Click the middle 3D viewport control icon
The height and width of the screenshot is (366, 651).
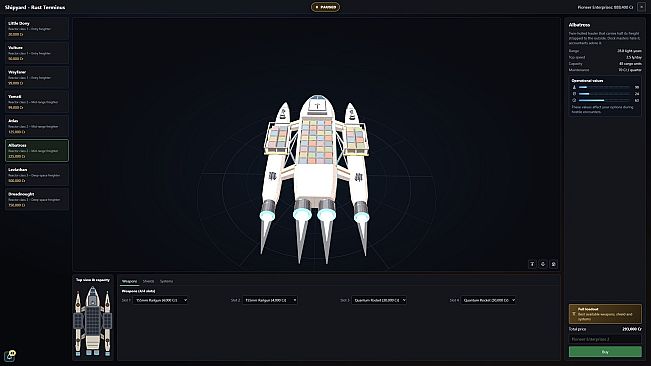coord(543,264)
